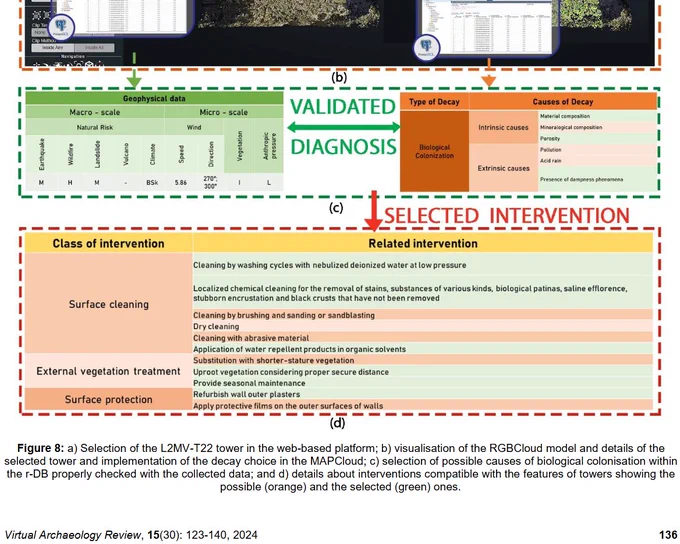Viewport: 680px width, 544px height.
Task: Click the Landslide column label
Action: (97, 154)
